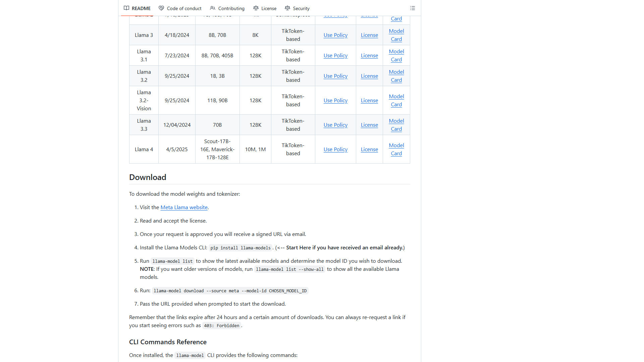
Task: Click the '403: Forbidden' code text
Action: pos(222,325)
